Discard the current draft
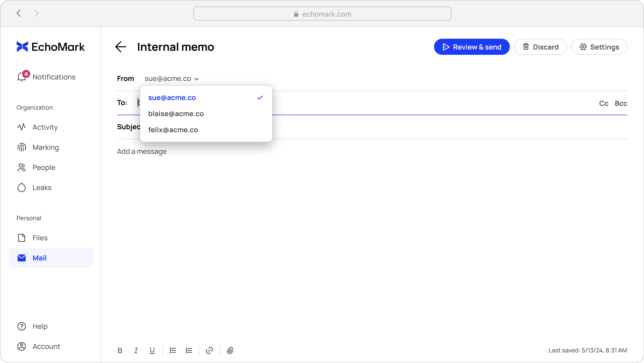 pos(540,47)
